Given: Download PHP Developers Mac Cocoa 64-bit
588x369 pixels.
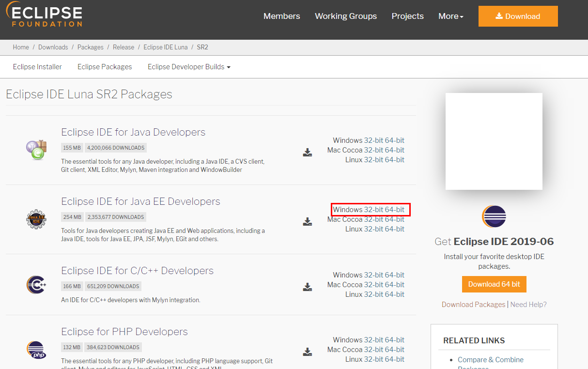Looking at the screenshot, I should (395, 350).
